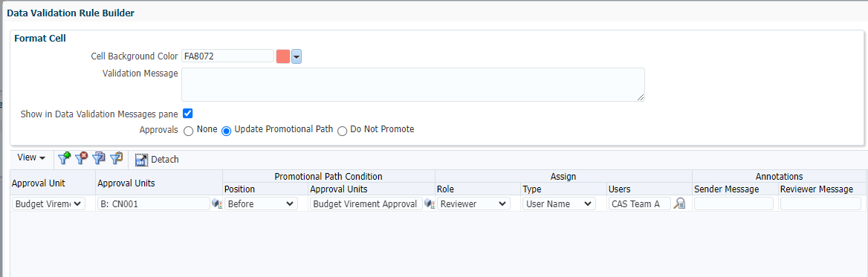
Task: Paste the condition row using the clipboard funnel icon
Action: point(116,159)
